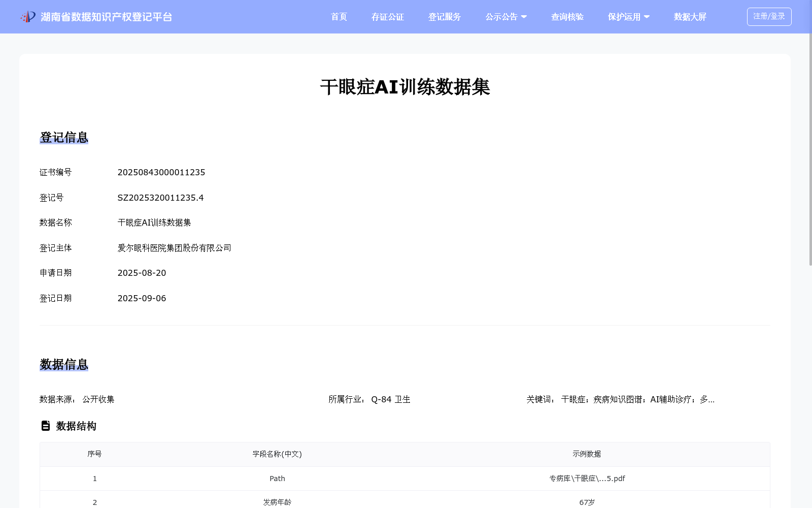Click the 67岁 sample data cell
This screenshot has height=508, width=812.
587,502
